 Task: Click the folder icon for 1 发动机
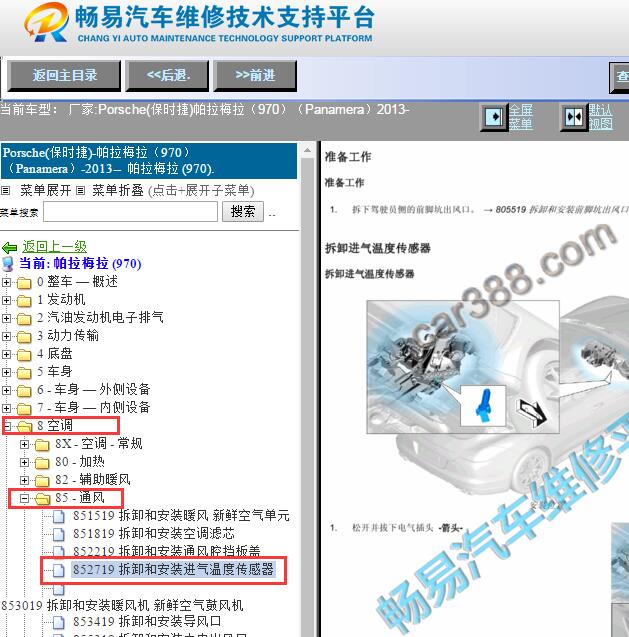(24, 301)
